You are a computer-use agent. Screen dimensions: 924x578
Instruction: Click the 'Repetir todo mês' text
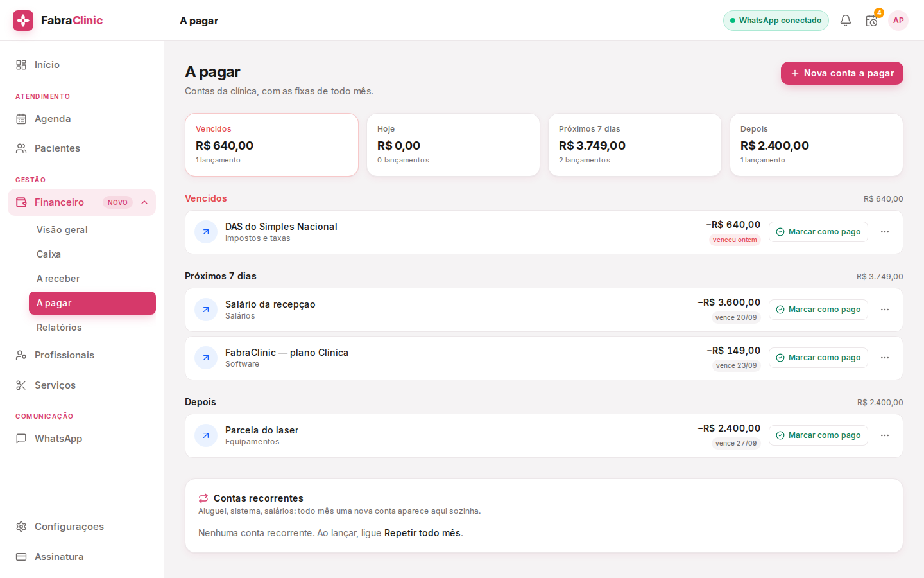(422, 533)
